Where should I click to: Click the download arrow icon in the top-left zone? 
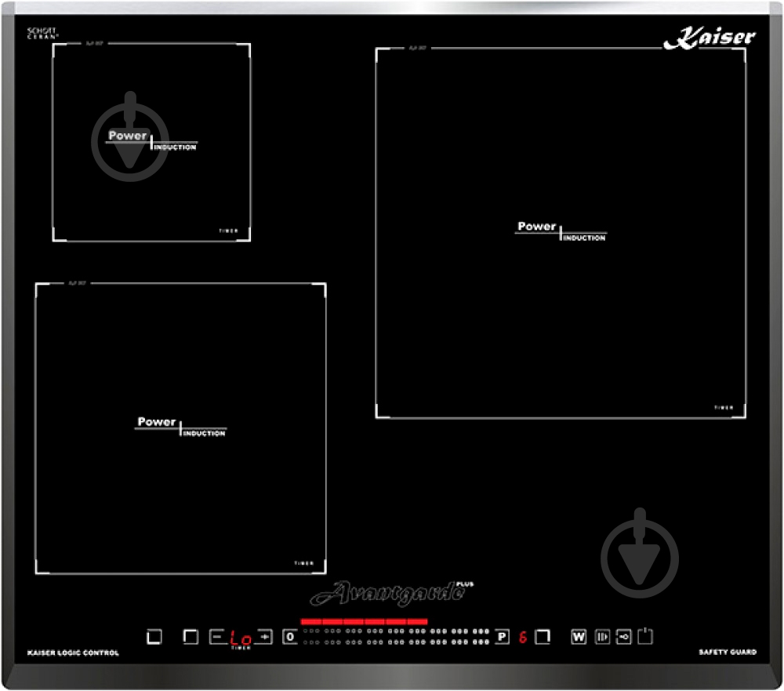[x=130, y=136]
